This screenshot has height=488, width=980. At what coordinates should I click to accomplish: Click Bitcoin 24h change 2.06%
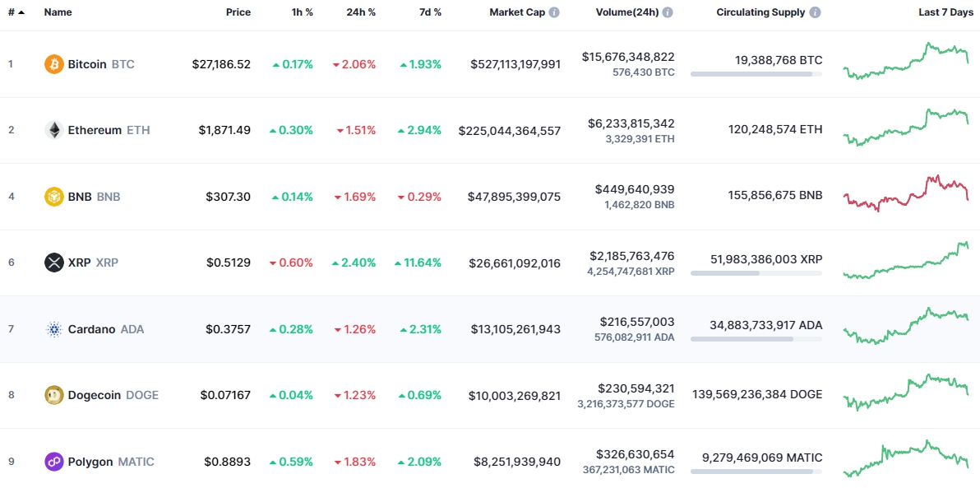354,64
